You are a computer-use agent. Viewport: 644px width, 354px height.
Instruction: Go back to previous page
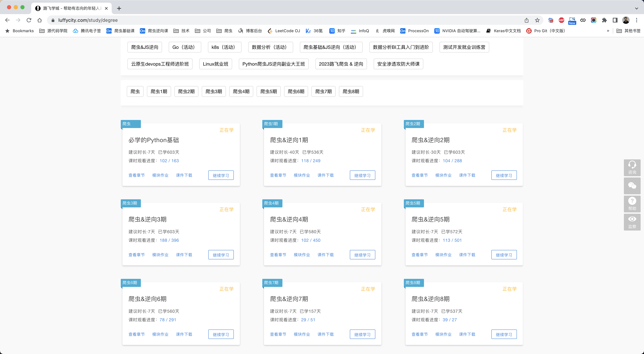click(7, 20)
